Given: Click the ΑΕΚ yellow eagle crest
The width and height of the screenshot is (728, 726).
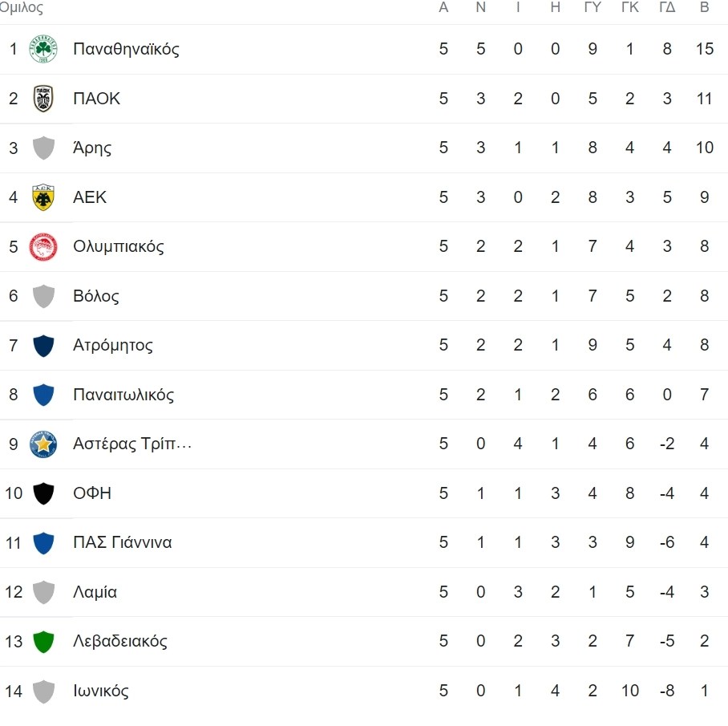Looking at the screenshot, I should click(43, 197).
